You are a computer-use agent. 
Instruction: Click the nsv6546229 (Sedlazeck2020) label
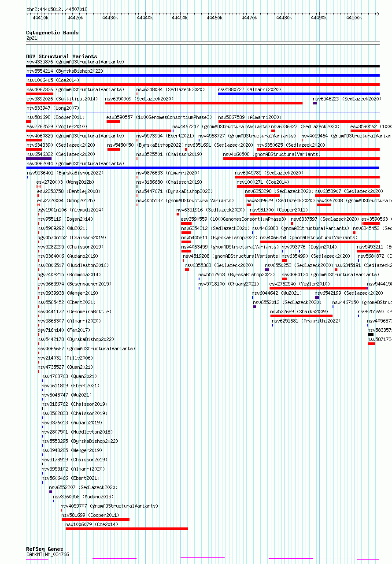pos(347,99)
